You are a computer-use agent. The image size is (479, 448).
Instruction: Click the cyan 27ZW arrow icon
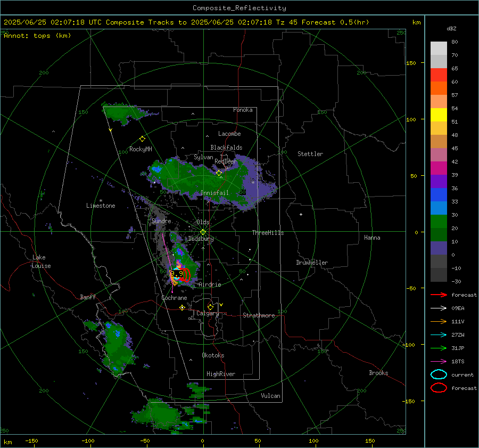[439, 335]
